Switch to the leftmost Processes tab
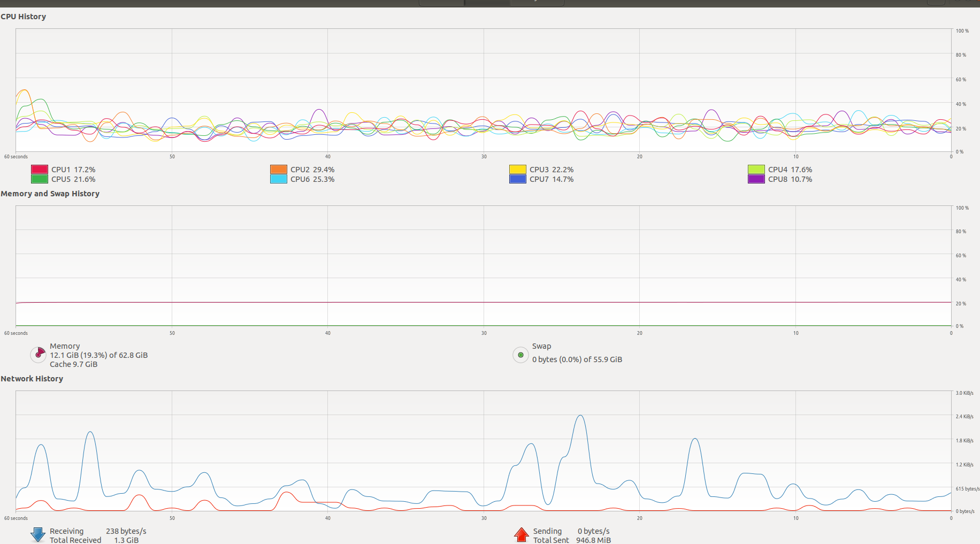980x544 pixels. coord(442,3)
